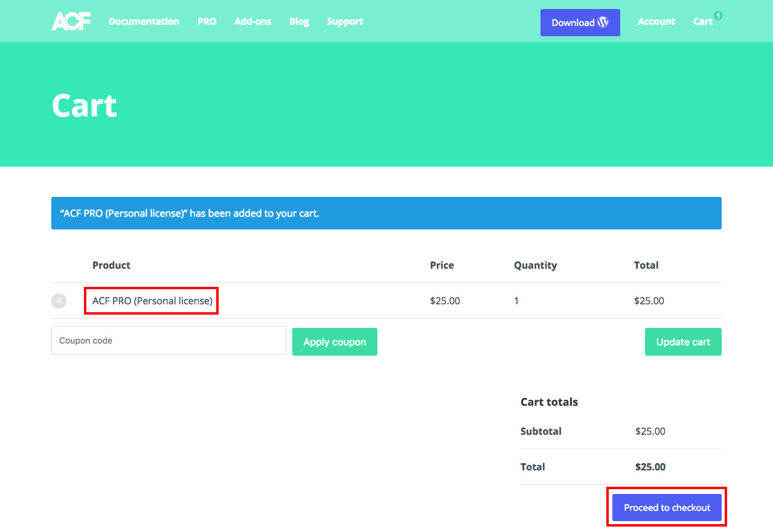Open the Account page

point(656,21)
